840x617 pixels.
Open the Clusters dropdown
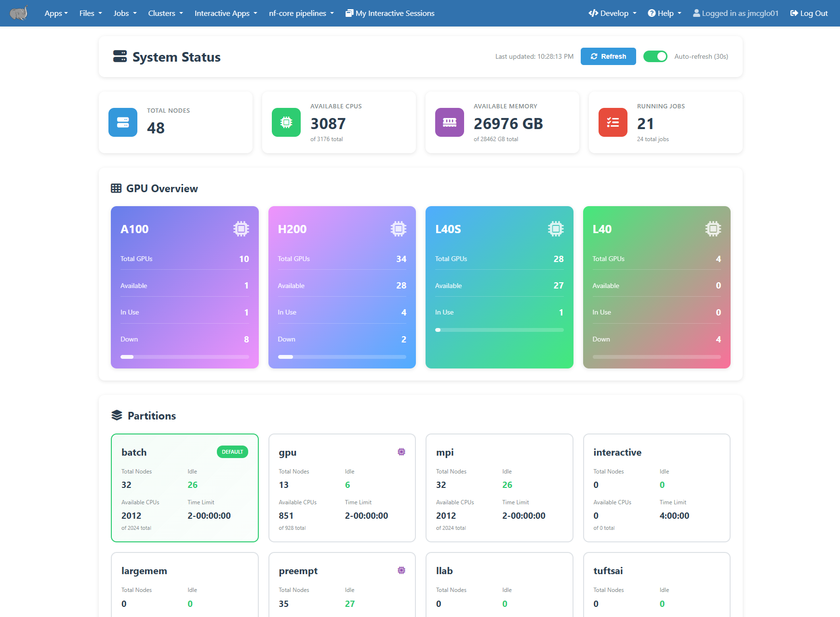[165, 13]
